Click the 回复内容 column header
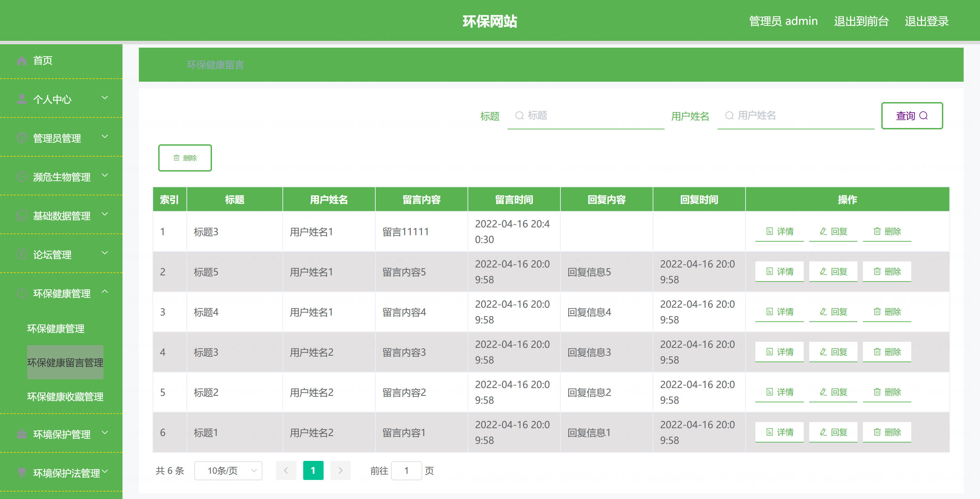980x499 pixels. pos(606,199)
